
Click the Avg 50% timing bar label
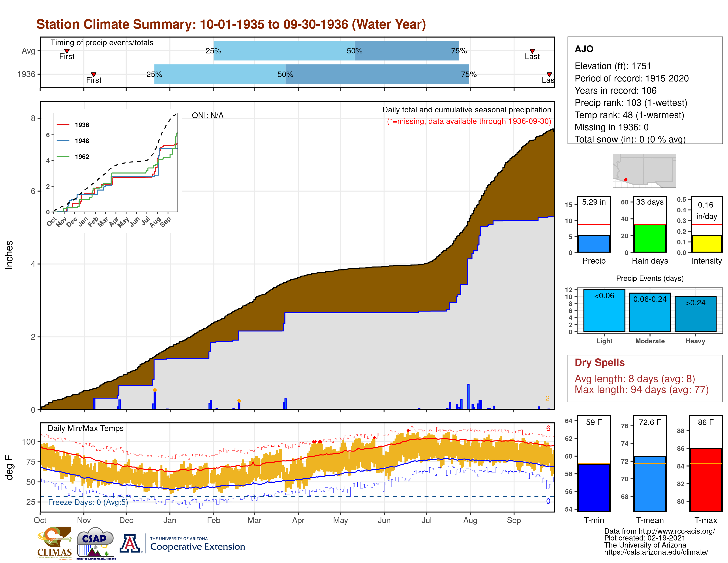[354, 51]
